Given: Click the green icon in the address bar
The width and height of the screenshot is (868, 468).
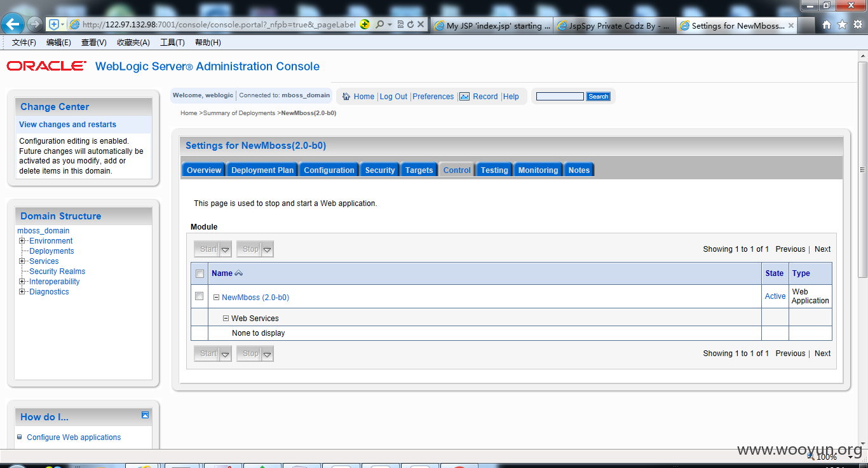Looking at the screenshot, I should (x=365, y=24).
